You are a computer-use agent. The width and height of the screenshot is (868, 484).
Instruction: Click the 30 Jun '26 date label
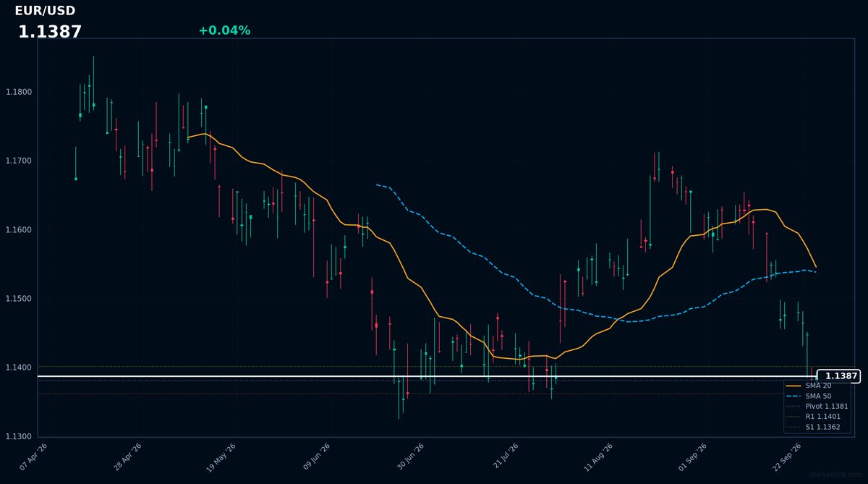[x=410, y=457]
